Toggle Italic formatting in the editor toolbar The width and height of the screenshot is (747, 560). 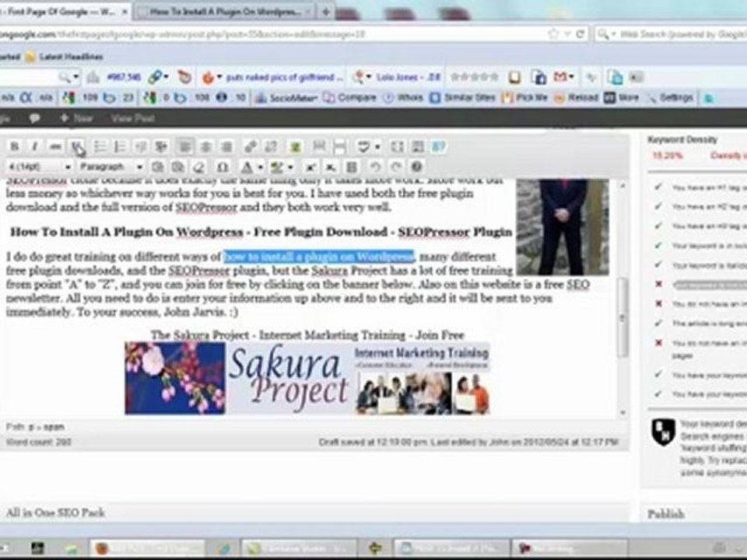pyautogui.click(x=35, y=147)
